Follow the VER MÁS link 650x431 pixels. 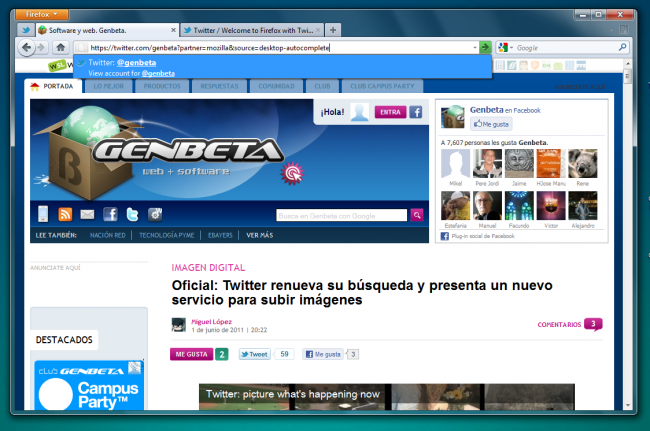pyautogui.click(x=259, y=235)
